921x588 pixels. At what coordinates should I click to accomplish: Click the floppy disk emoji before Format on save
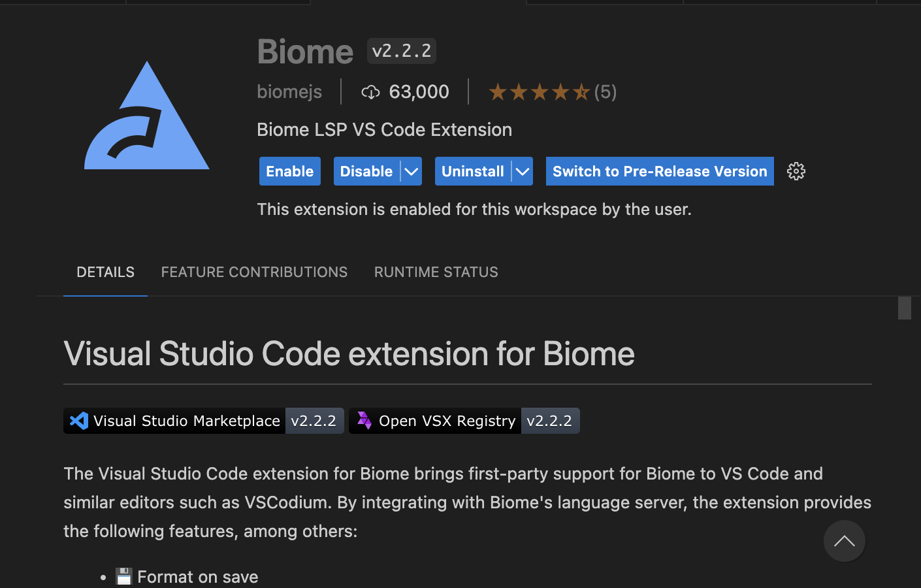point(124,577)
